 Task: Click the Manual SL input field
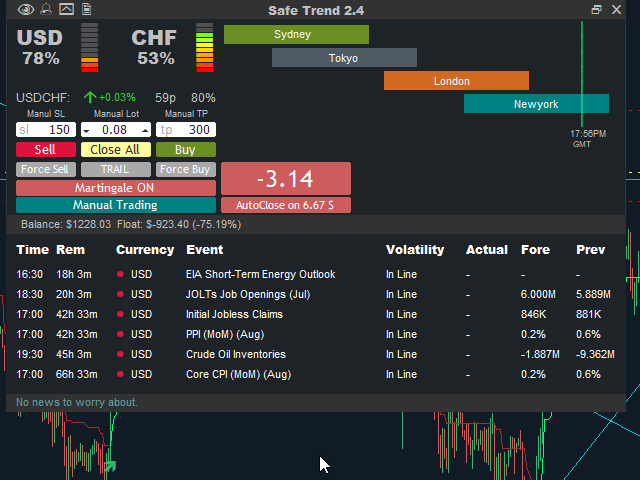(x=46, y=130)
